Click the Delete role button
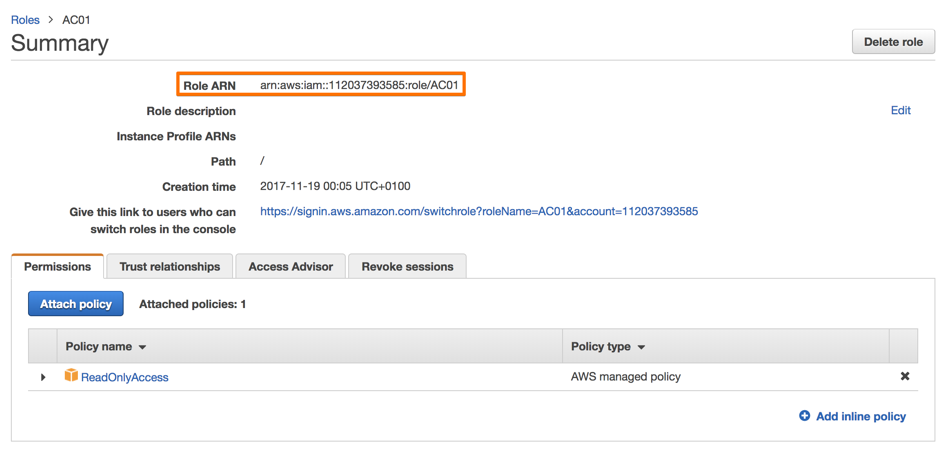 [893, 42]
